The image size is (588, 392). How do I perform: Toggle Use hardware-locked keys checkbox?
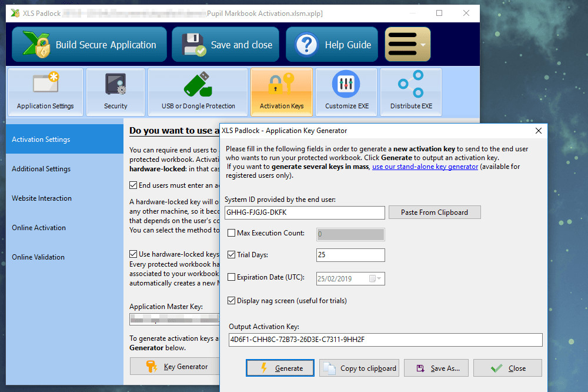(x=133, y=254)
